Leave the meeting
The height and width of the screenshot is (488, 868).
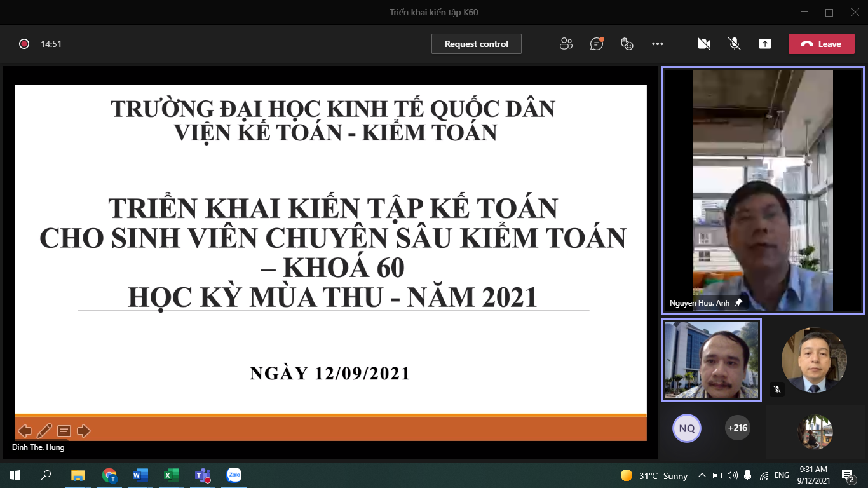(x=822, y=44)
